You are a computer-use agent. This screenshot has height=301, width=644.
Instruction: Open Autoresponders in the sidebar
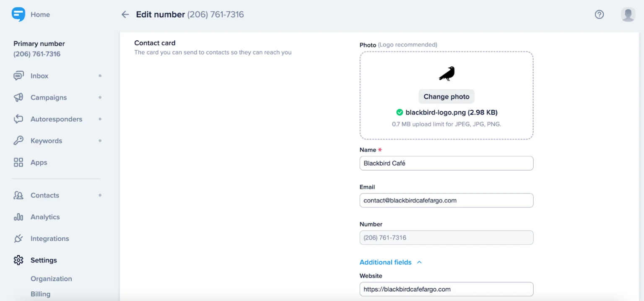pyautogui.click(x=56, y=119)
